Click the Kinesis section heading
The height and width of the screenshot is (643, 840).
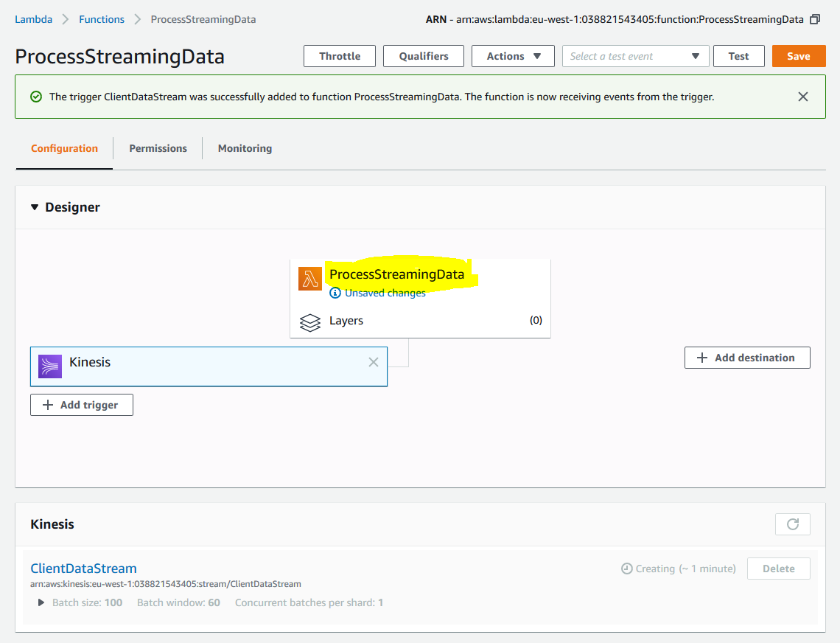pos(52,524)
